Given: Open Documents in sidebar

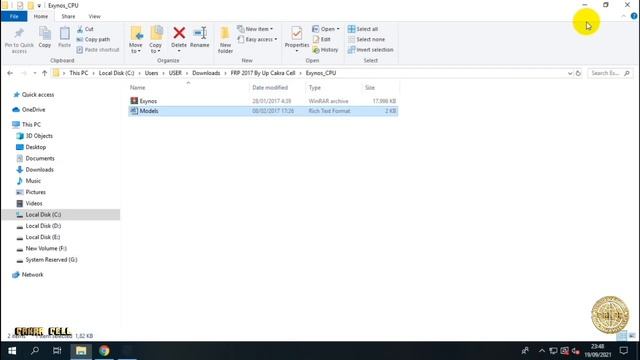Looking at the screenshot, I should pos(40,158).
